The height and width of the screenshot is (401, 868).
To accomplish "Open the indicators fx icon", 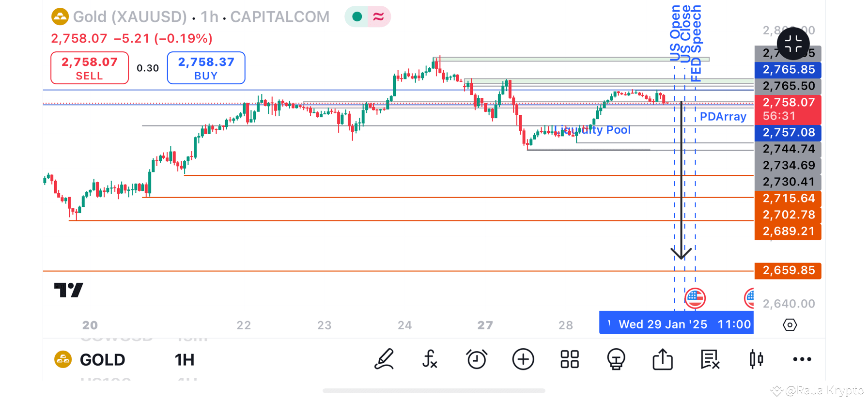I will tap(430, 359).
